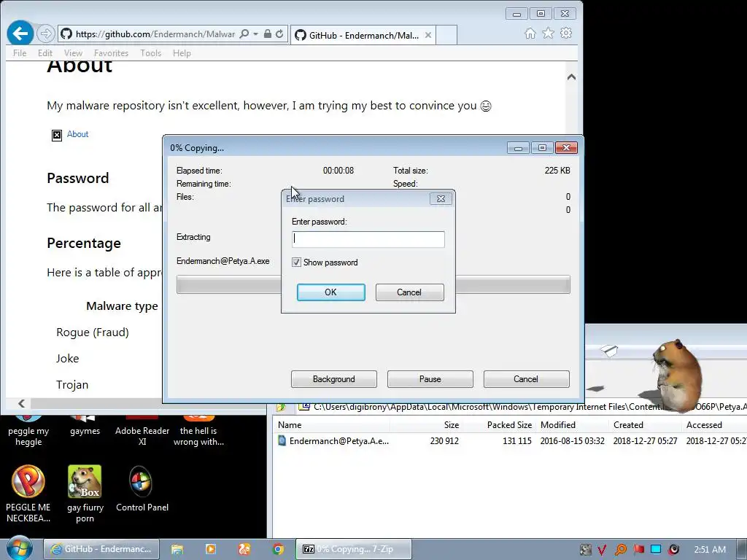The image size is (747, 560).
Task: Click the red flag tray icon
Action: (638, 550)
